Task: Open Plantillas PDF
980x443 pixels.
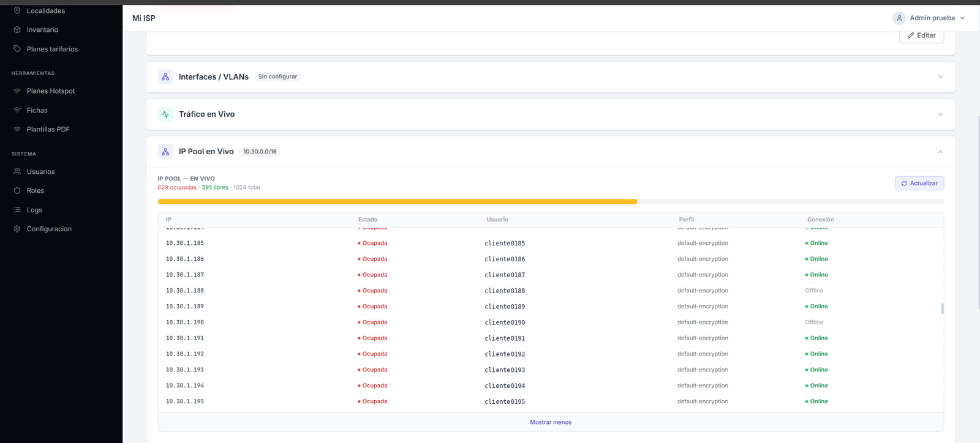Action: 48,129
